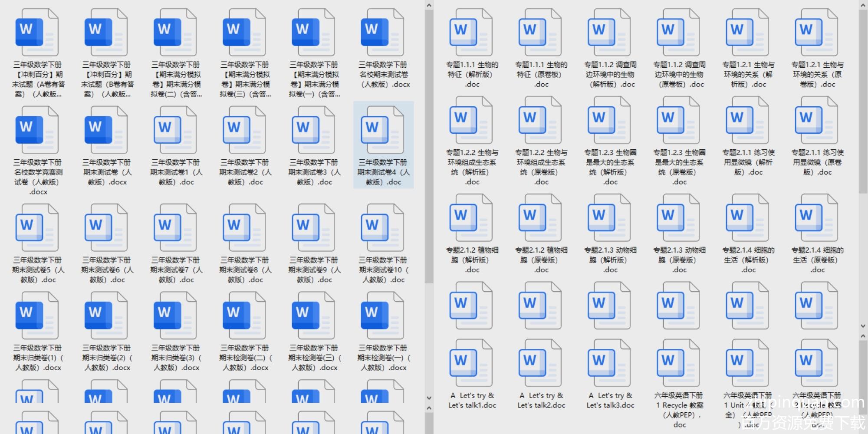Image resolution: width=868 pixels, height=434 pixels.
Task: Click down arrow of left pane scrollbar
Action: coord(429,398)
